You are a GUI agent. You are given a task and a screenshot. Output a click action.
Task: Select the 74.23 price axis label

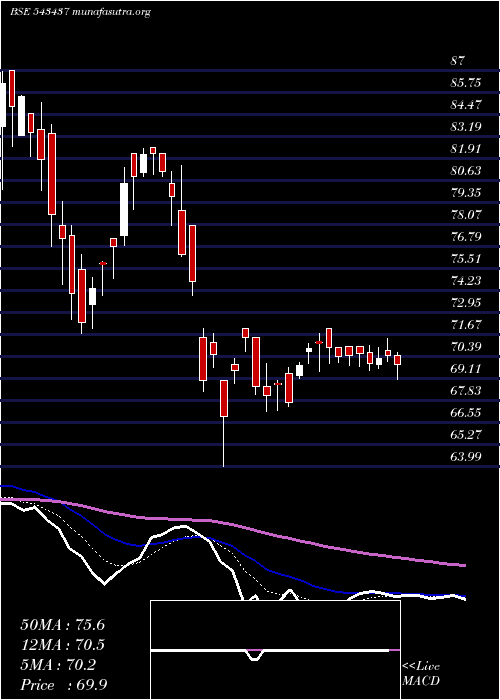click(466, 280)
